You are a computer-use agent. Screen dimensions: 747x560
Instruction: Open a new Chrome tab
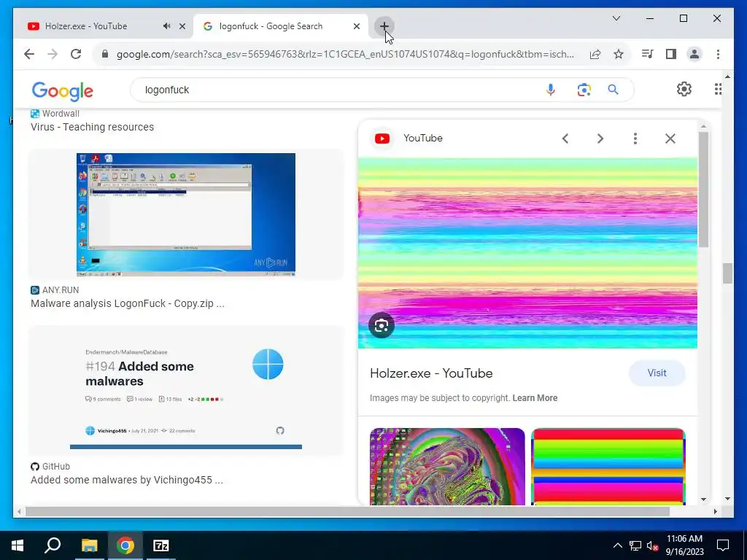(x=384, y=26)
